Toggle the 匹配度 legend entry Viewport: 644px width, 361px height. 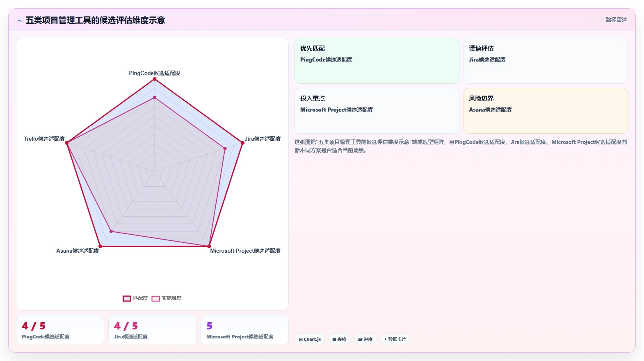point(135,298)
